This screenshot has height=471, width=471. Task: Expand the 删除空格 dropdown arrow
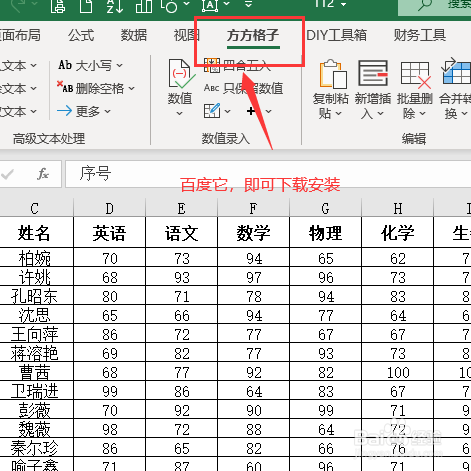[132, 89]
